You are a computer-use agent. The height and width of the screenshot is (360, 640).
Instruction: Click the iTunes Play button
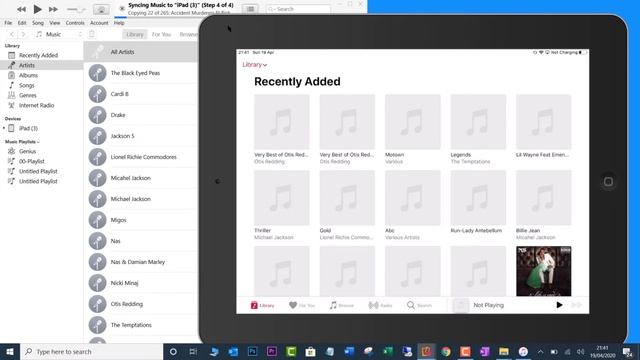[x=37, y=9]
